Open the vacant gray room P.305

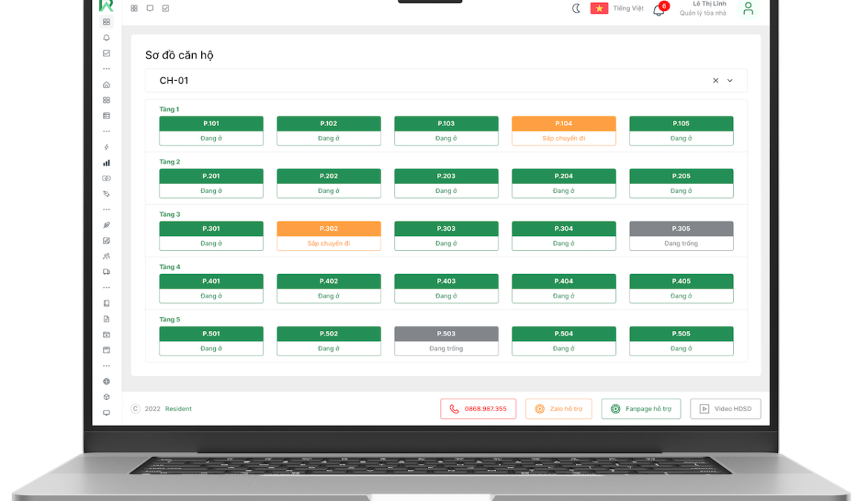coord(680,236)
